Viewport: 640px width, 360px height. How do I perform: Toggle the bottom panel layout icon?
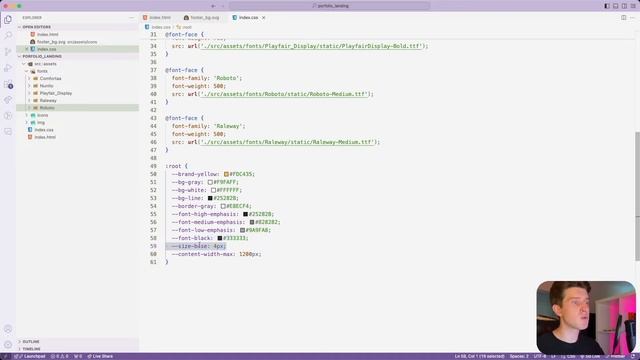tap(616, 6)
